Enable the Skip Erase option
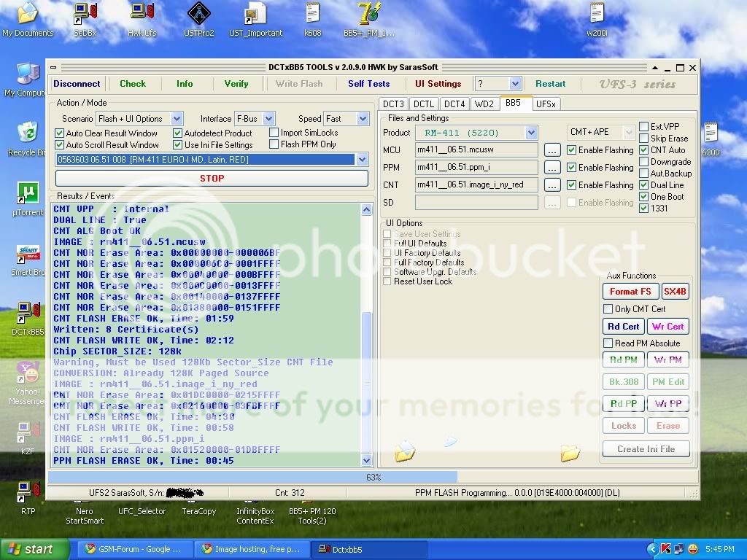Image resolution: width=747 pixels, height=560 pixels. coord(643,138)
